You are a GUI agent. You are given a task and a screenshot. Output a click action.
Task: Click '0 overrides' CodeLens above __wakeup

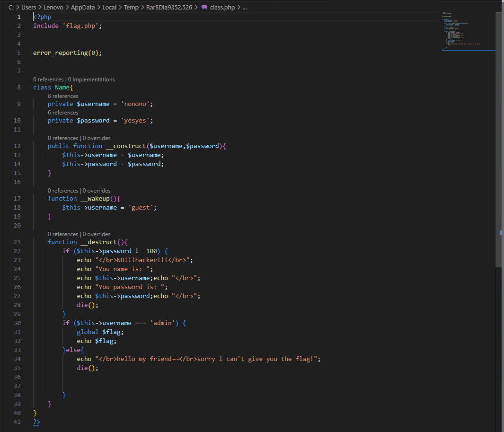coord(97,191)
